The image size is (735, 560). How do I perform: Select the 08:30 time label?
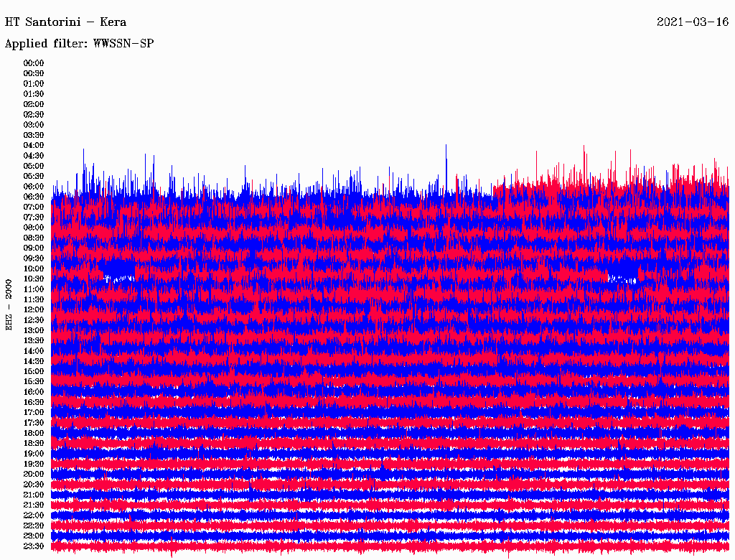(34, 238)
